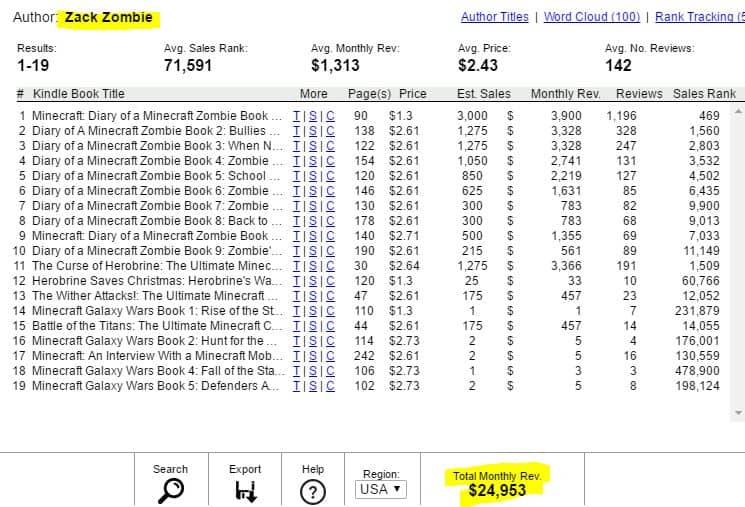Click the T link for book 11
745x507 pixels.
pos(296,266)
